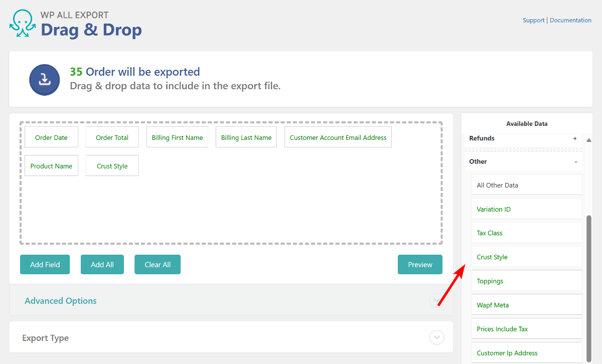This screenshot has width=602, height=364.
Task: Click the Add Field button
Action: coord(45,264)
